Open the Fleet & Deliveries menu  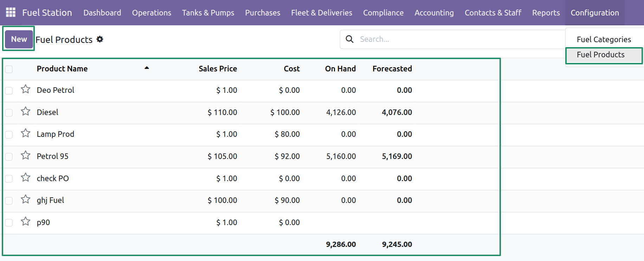click(x=322, y=13)
